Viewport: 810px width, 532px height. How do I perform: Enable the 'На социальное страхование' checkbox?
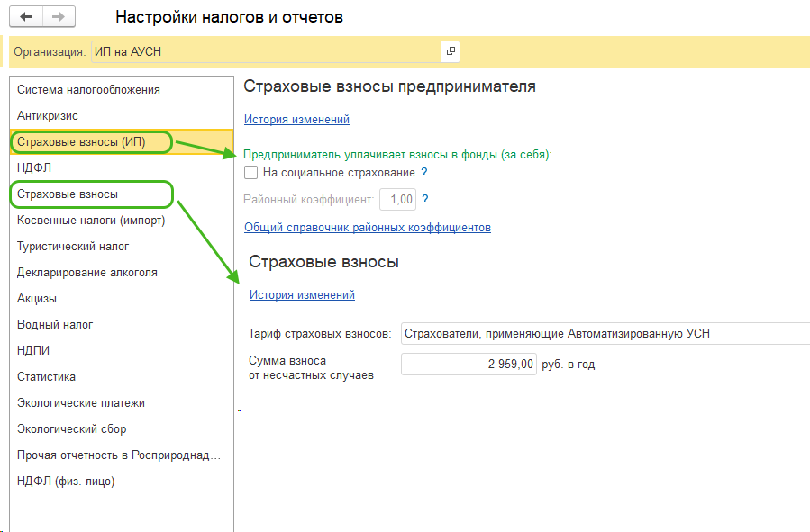click(251, 172)
